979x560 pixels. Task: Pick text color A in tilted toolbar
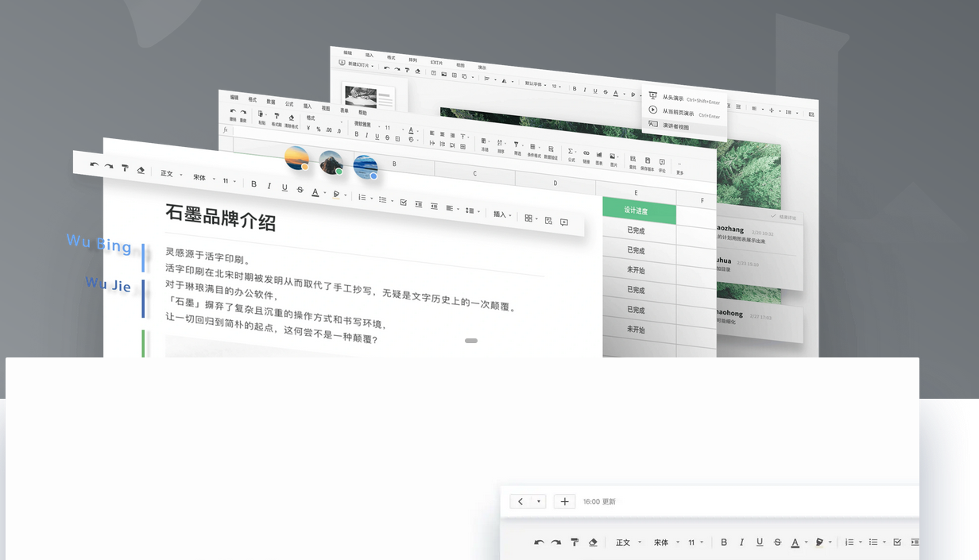pyautogui.click(x=315, y=191)
